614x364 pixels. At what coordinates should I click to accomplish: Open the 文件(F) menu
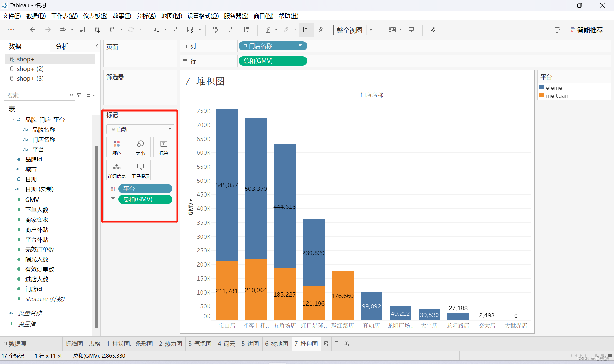(x=12, y=16)
